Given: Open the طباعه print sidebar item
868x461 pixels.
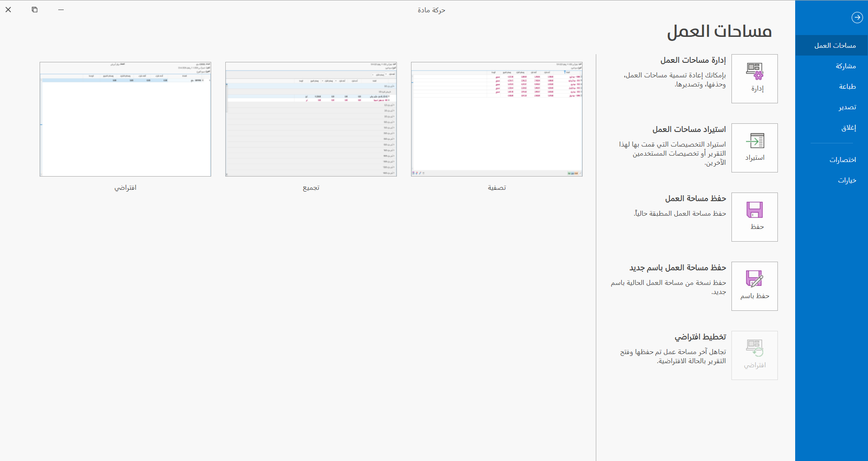Looking at the screenshot, I should click(x=832, y=86).
